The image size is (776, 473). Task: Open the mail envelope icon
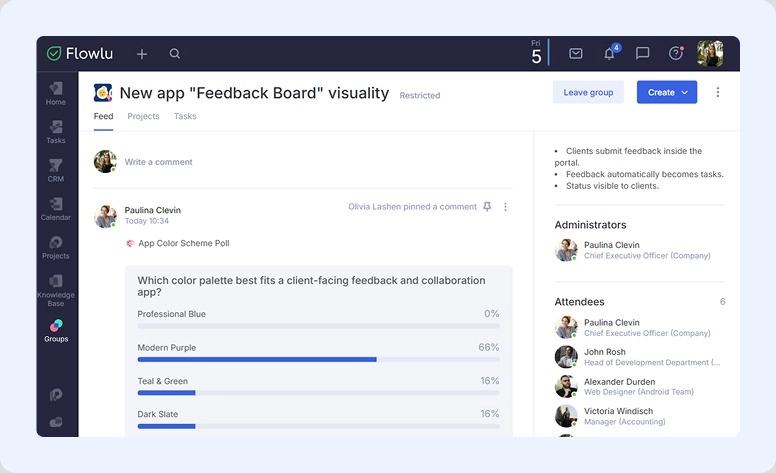(576, 53)
